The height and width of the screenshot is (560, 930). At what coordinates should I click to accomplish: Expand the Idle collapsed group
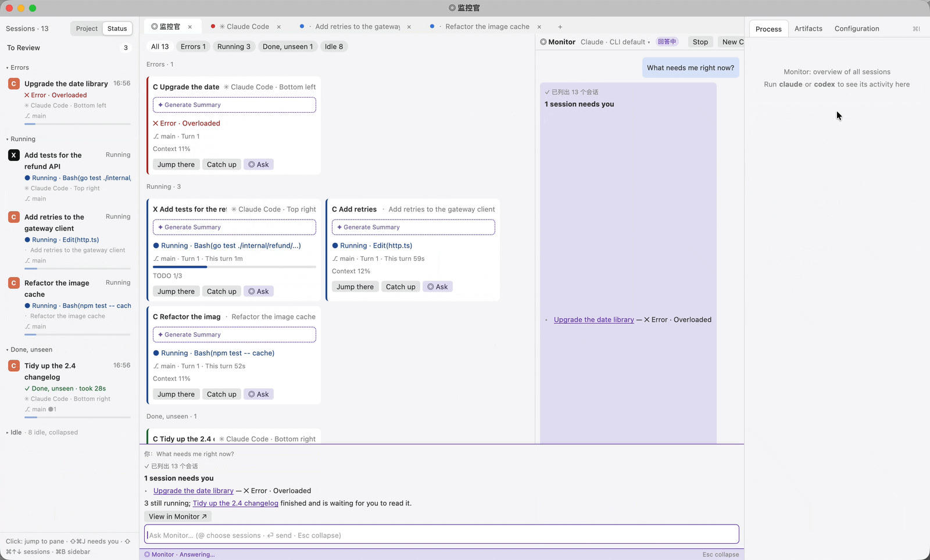click(42, 432)
